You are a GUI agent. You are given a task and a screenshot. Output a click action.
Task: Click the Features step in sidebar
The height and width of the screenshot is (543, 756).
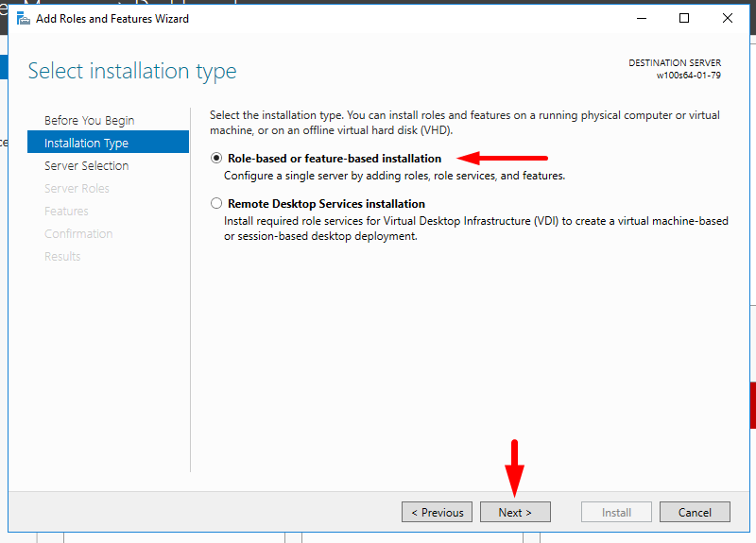click(66, 212)
